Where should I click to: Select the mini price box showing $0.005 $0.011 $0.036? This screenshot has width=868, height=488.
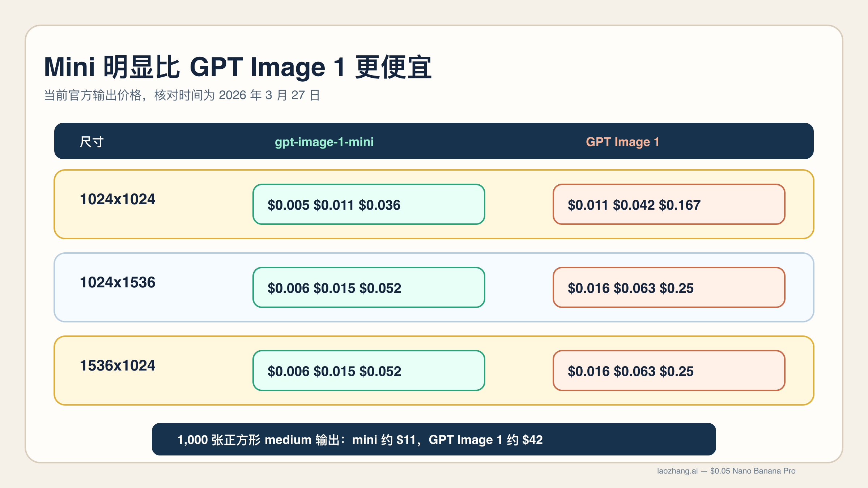point(369,205)
